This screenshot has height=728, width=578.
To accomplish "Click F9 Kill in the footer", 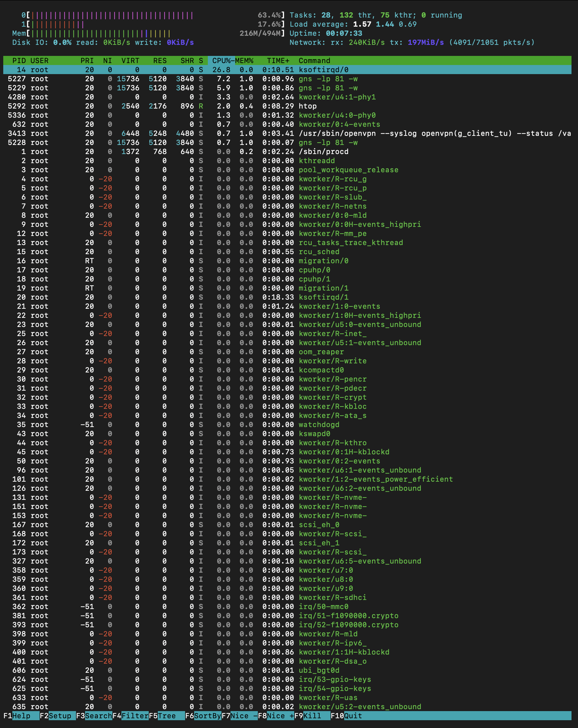I will coord(312,716).
